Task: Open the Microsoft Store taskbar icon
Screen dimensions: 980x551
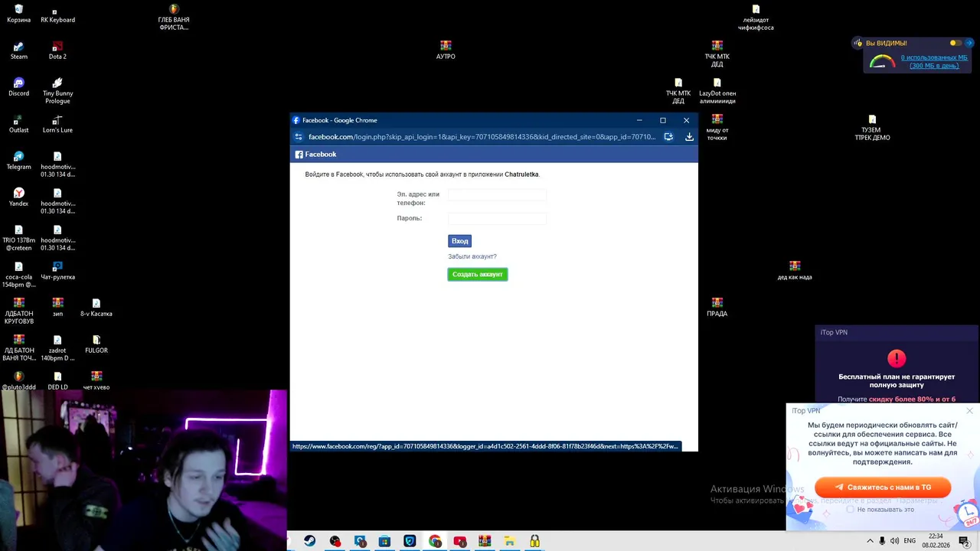Action: pos(384,541)
